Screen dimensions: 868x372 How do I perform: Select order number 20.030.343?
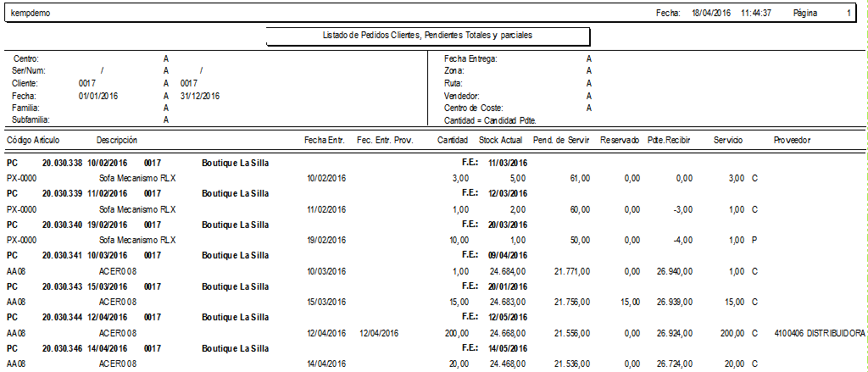(62, 286)
